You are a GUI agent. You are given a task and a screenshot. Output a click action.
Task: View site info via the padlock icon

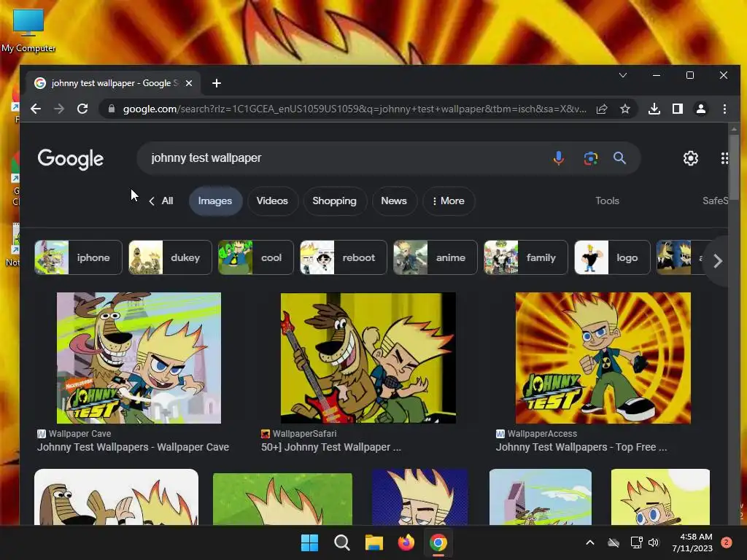tap(112, 109)
